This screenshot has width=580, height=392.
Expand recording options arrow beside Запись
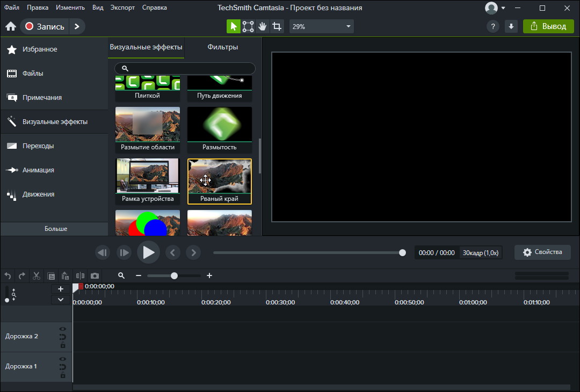(x=77, y=26)
